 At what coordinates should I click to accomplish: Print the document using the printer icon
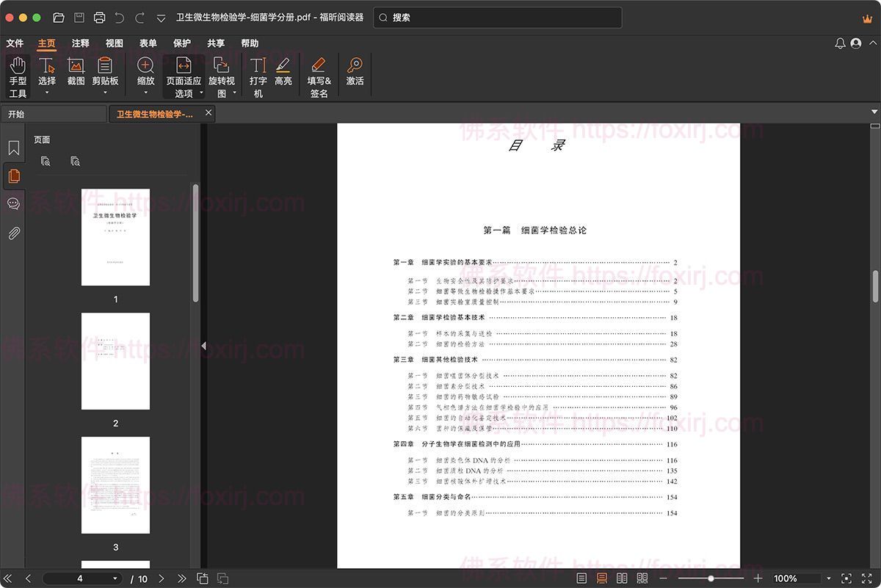pos(100,18)
